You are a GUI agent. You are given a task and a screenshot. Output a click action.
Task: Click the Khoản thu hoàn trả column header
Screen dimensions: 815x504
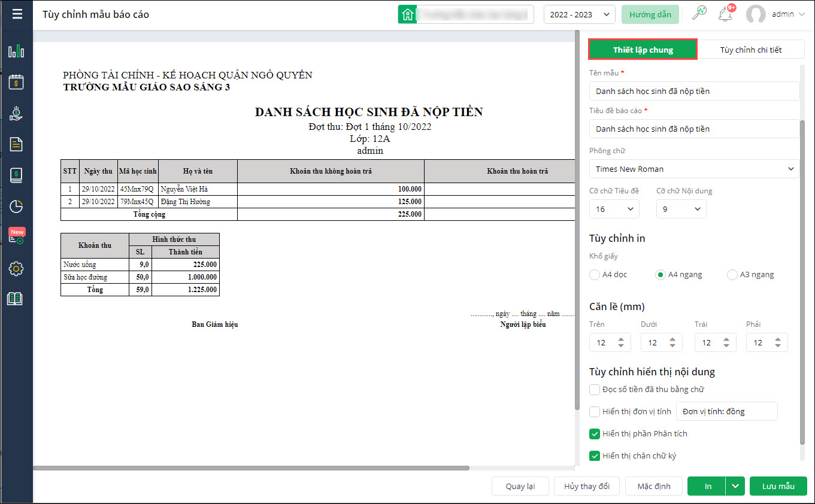501,171
